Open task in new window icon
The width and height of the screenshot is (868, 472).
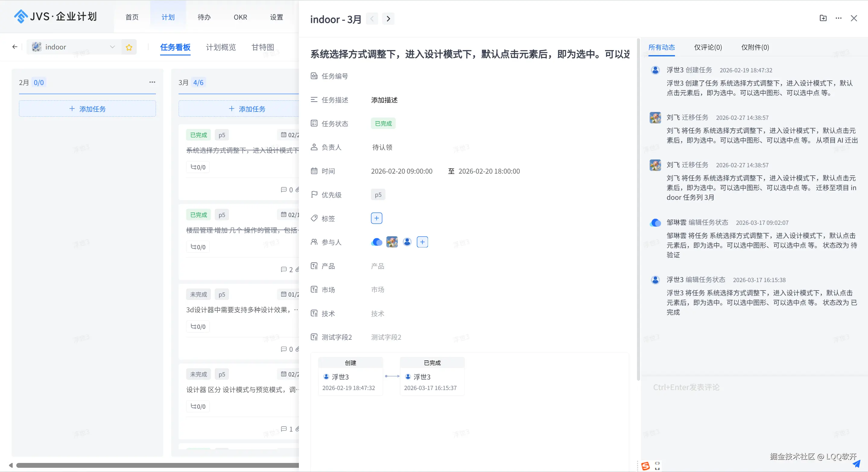[x=822, y=18]
